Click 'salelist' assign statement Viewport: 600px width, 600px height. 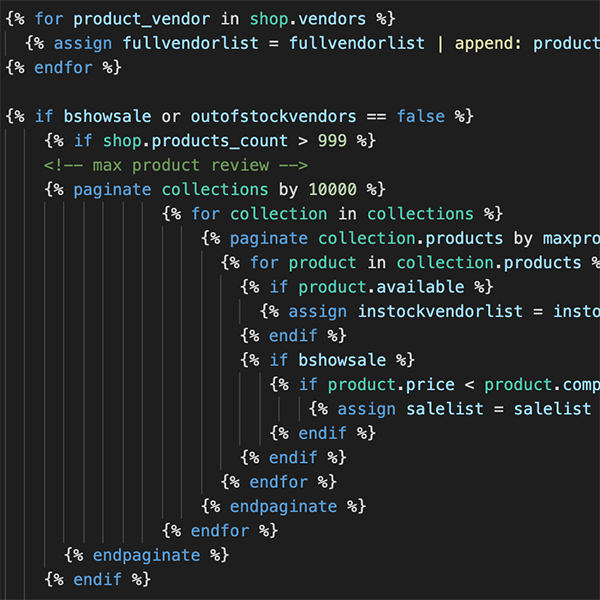pos(454,409)
